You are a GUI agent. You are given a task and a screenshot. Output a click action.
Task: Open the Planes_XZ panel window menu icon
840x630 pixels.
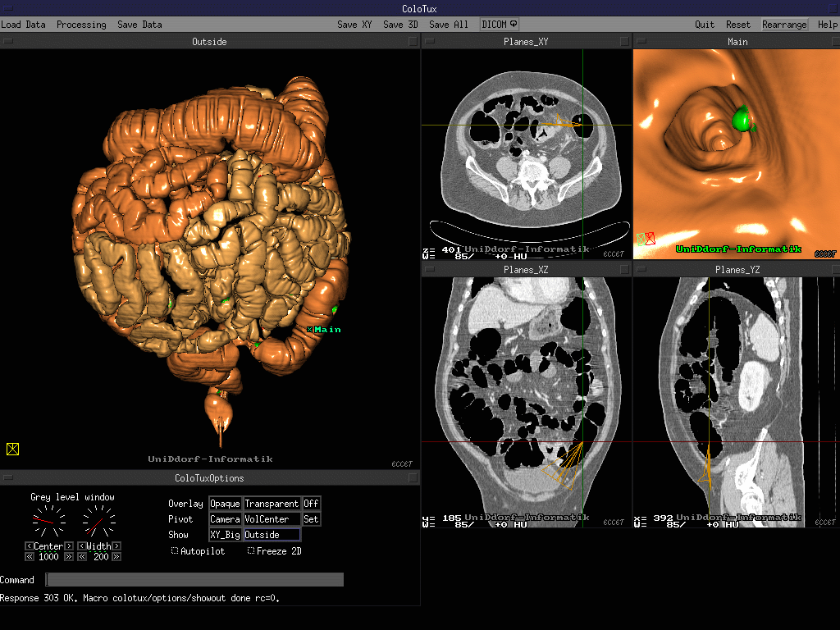pyautogui.click(x=430, y=269)
